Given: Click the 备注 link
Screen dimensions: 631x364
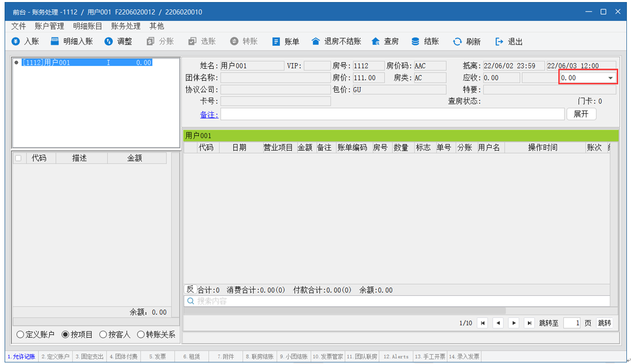Looking at the screenshot, I should 209,115.
